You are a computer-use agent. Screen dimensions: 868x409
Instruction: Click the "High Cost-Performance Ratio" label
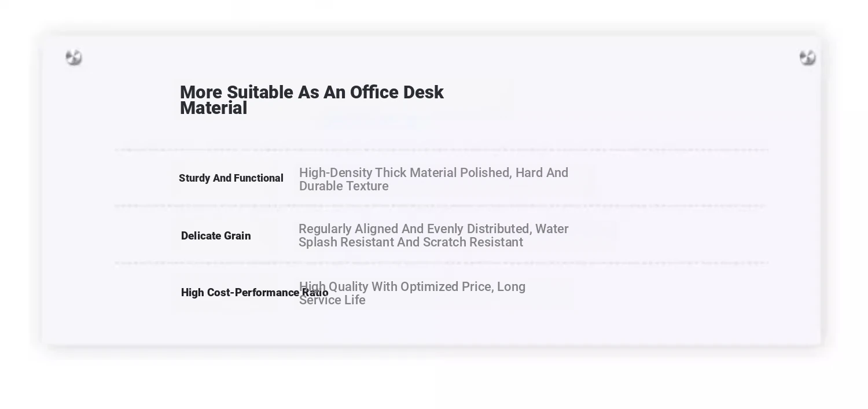pyautogui.click(x=255, y=293)
